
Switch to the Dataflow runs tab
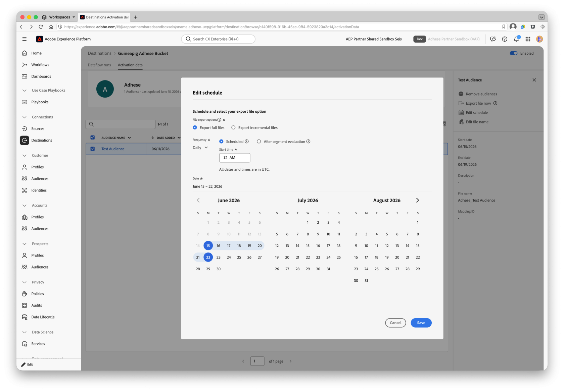[99, 65]
